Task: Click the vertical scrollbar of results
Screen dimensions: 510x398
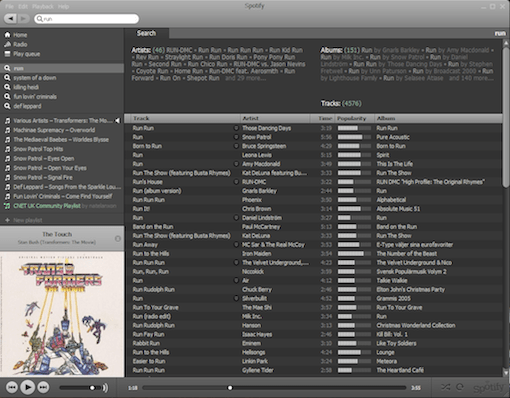Action: point(506,117)
